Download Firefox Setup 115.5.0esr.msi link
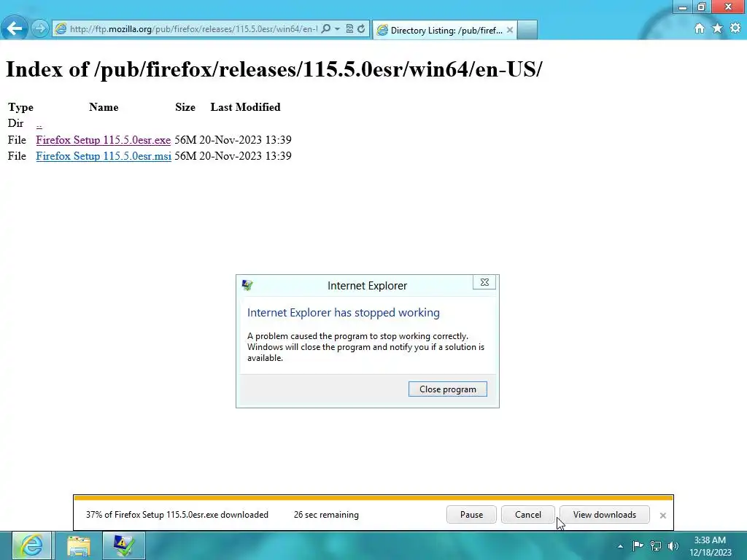Image resolution: width=747 pixels, height=560 pixels. coord(104,156)
